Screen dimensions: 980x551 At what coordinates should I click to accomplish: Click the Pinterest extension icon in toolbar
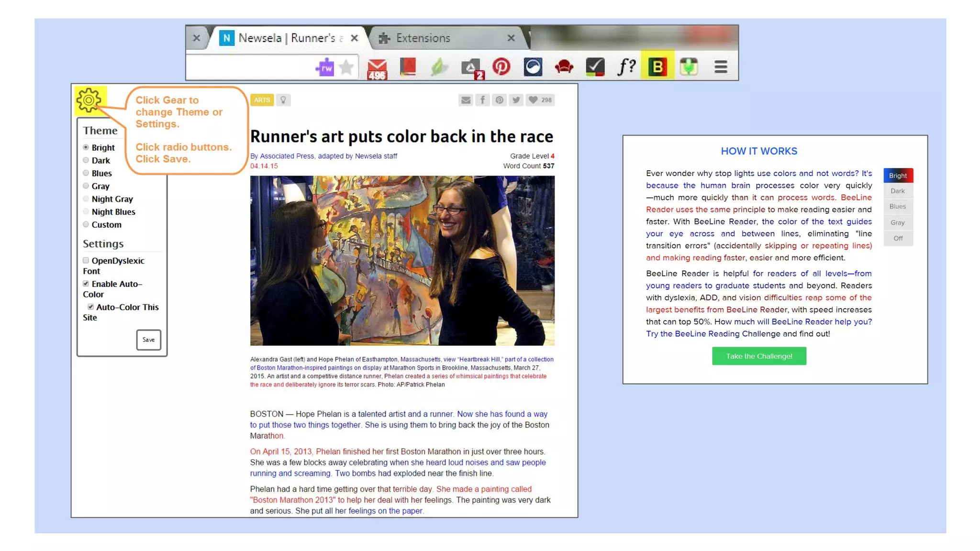pyautogui.click(x=501, y=66)
